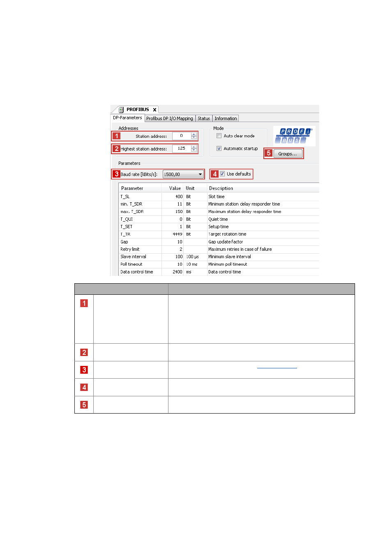Image resolution: width=392 pixels, height=555 pixels.
Task: Open the Profibus DP I/O Mapping tab
Action: tap(170, 118)
